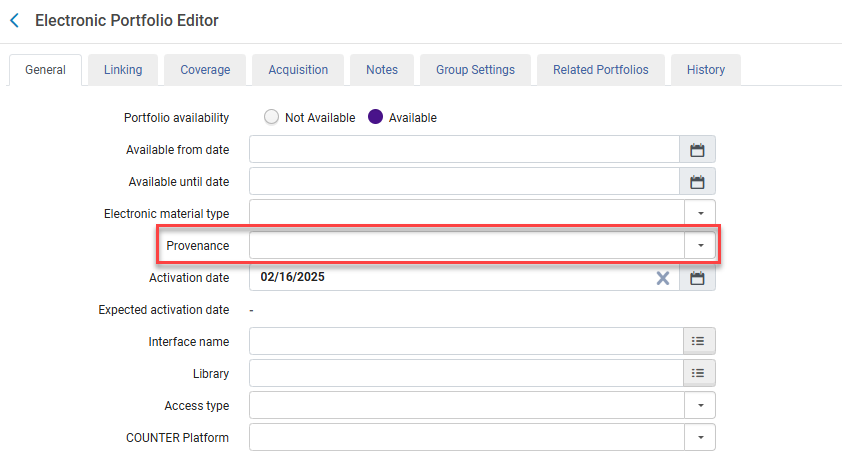
Task: Select Available portfolio availability
Action: coord(375,117)
